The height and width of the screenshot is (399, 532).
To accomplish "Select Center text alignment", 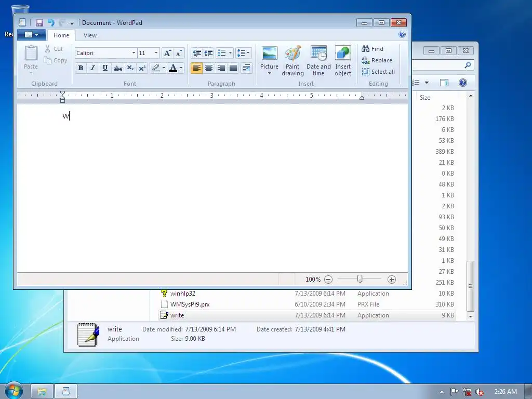I will pyautogui.click(x=209, y=68).
